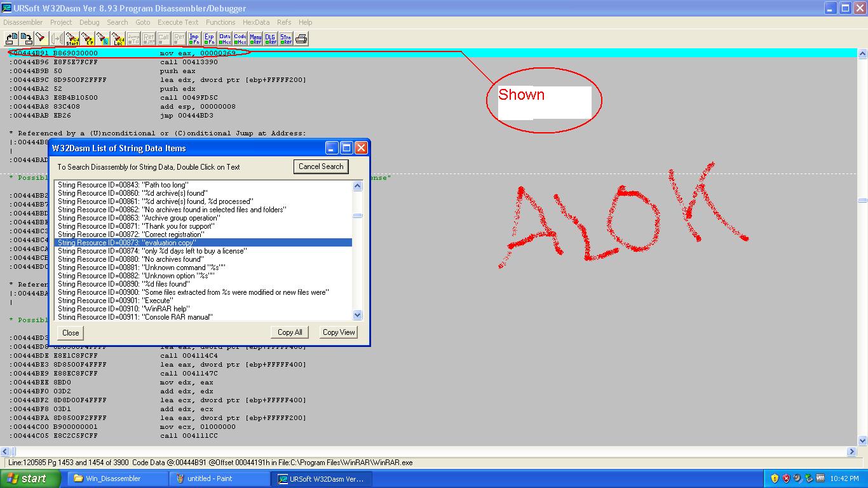Click main disassembly scrollbar up arrow
The height and width of the screenshot is (488, 868).
pos(862,54)
